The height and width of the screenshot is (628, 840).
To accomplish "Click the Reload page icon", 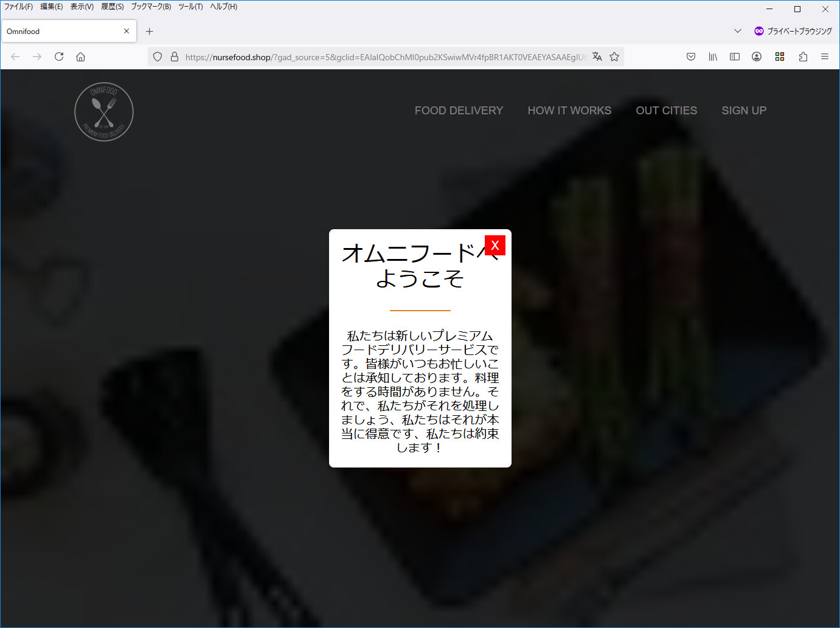I will point(59,57).
